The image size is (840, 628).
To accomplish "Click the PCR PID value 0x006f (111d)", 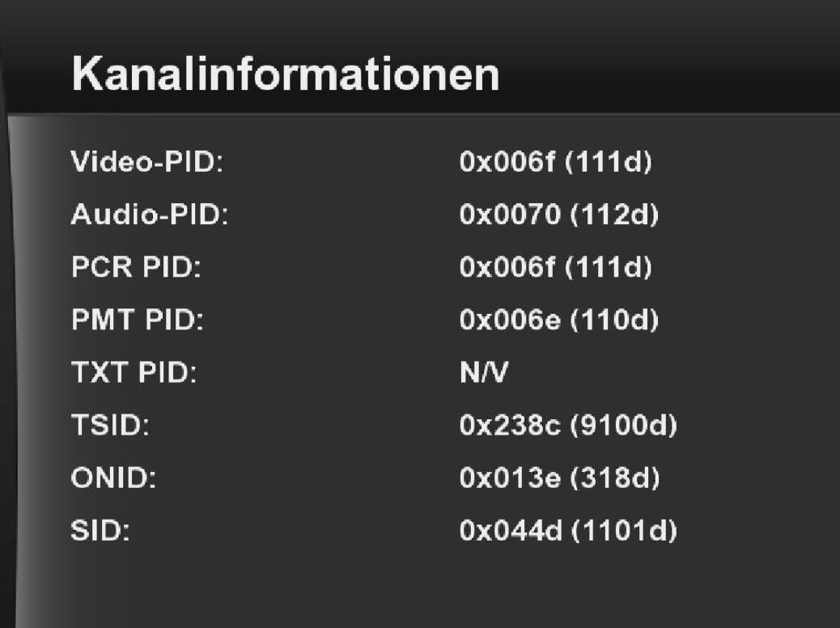I will (555, 268).
